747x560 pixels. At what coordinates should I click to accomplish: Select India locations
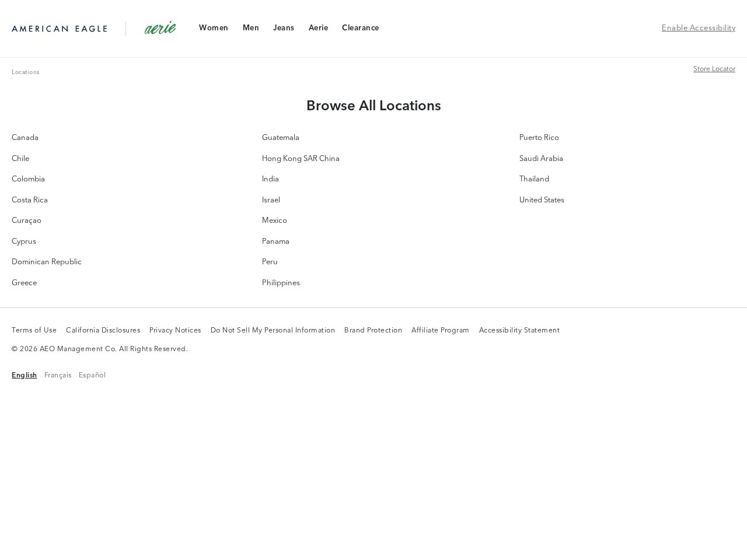click(x=270, y=179)
